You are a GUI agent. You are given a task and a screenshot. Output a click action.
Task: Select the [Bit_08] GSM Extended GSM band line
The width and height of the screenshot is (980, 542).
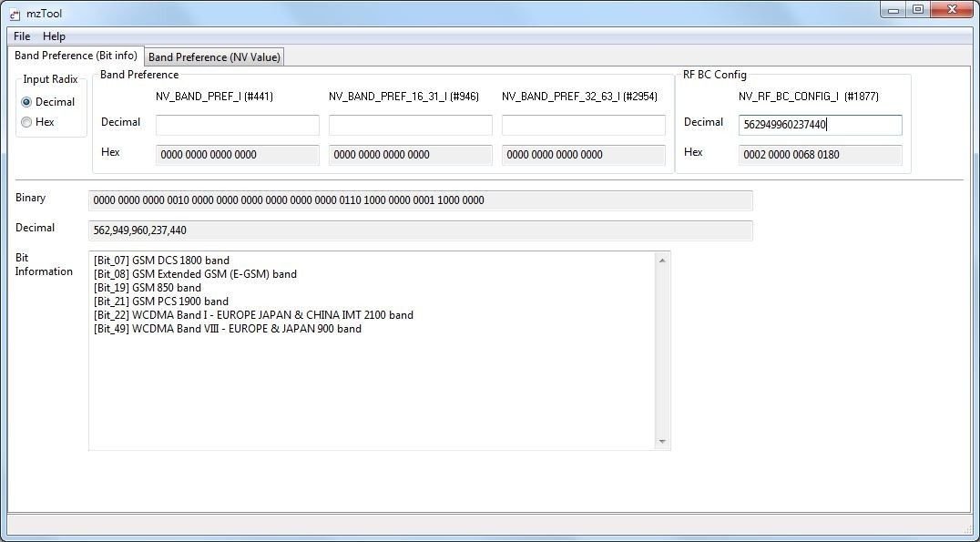[x=195, y=274]
